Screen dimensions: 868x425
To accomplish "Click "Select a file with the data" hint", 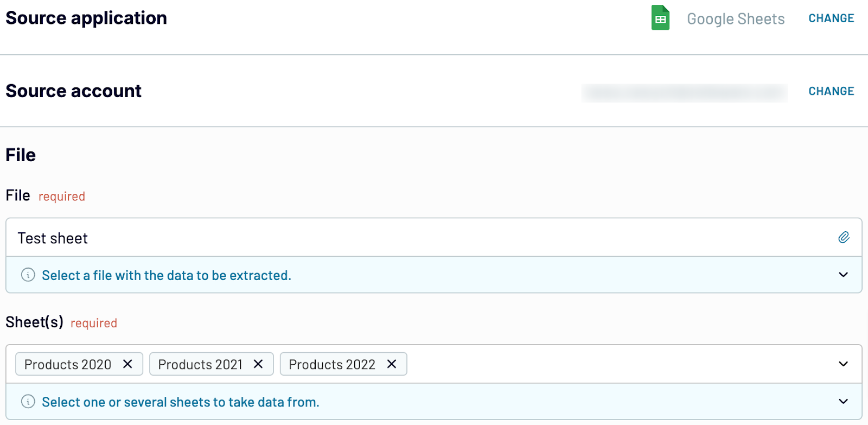I will pyautogui.click(x=167, y=275).
